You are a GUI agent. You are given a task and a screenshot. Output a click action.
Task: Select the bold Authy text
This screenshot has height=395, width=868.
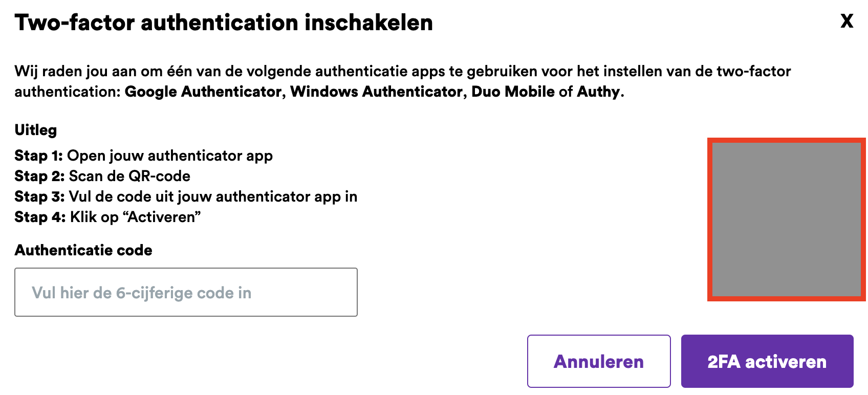click(598, 92)
